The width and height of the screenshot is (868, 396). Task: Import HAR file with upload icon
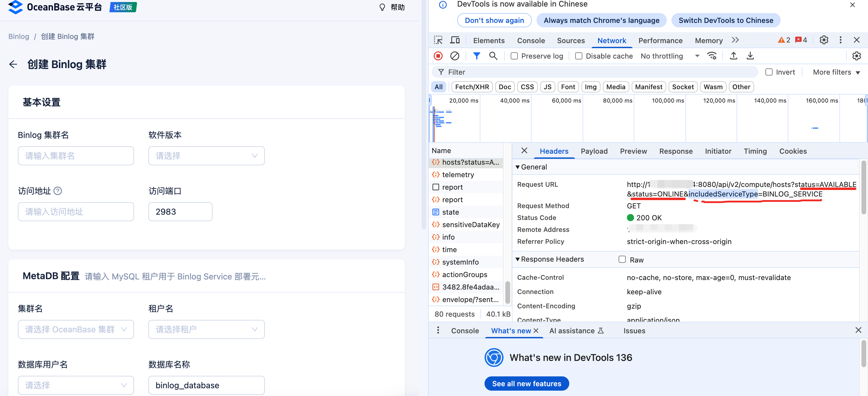tap(734, 56)
